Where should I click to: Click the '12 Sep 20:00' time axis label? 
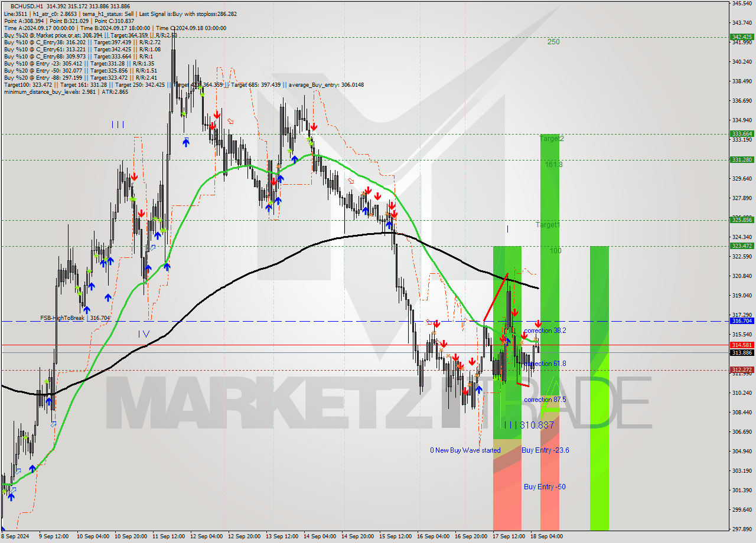click(245, 537)
